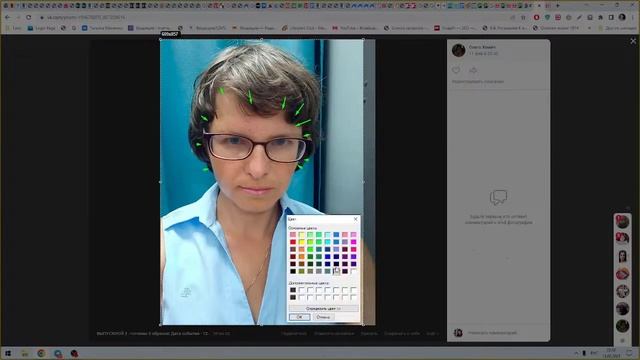Click the Удалить link below the photo

coord(369,333)
